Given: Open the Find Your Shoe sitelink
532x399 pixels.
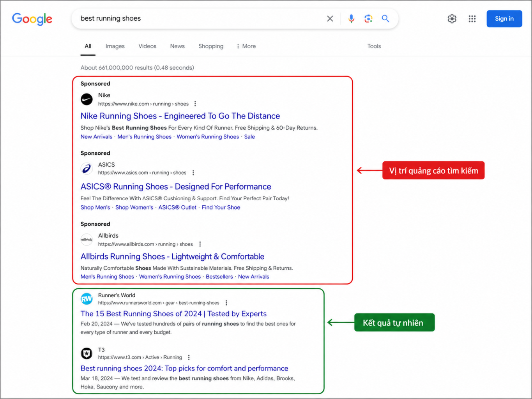Looking at the screenshot, I should click(221, 208).
